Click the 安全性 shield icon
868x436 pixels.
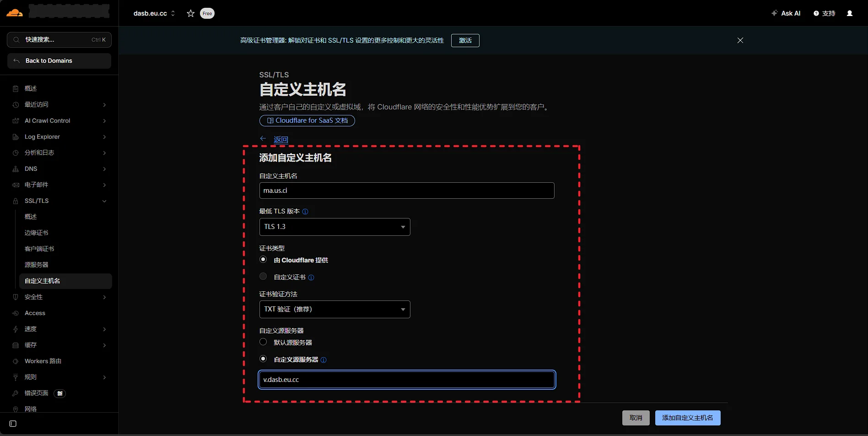coord(16,297)
